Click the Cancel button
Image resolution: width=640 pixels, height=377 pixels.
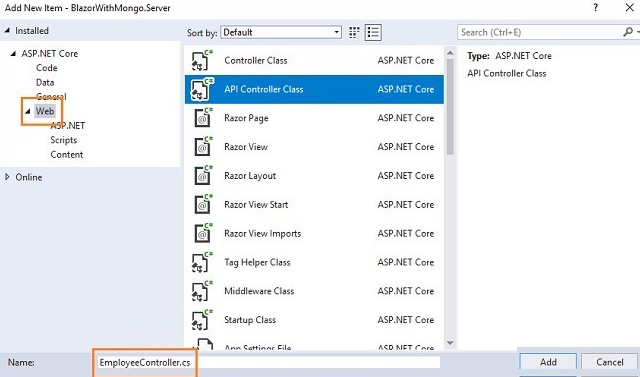pos(610,362)
